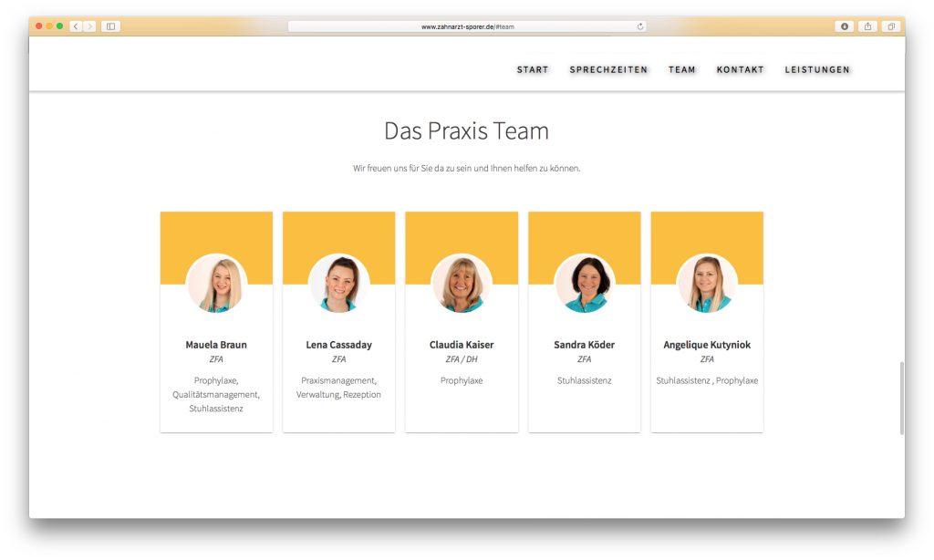Navigate to the LEISTUNGEN section

click(817, 69)
